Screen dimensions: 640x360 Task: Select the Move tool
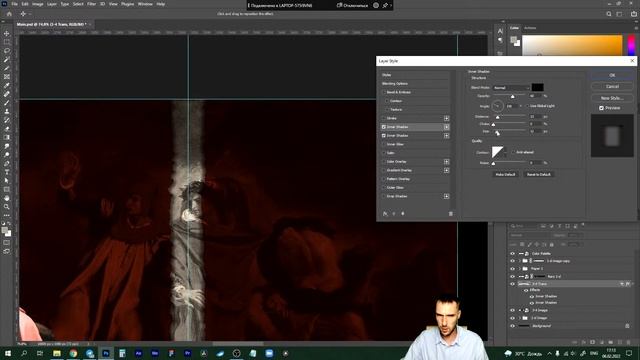(x=7, y=33)
